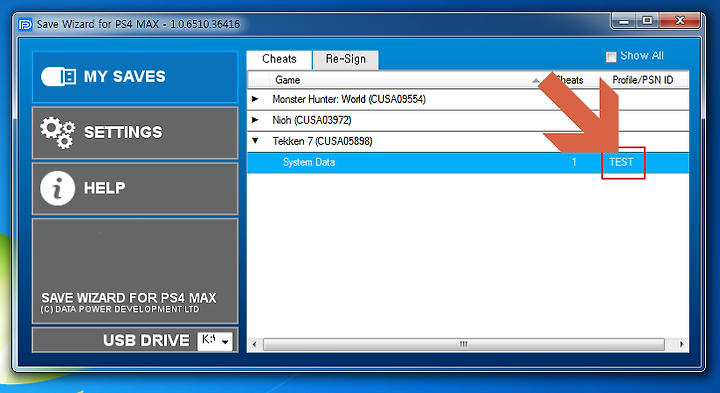Screen dimensions: 720x393
Task: Select the Tekken 7 (CUSA05898) row
Action: [x=468, y=141]
